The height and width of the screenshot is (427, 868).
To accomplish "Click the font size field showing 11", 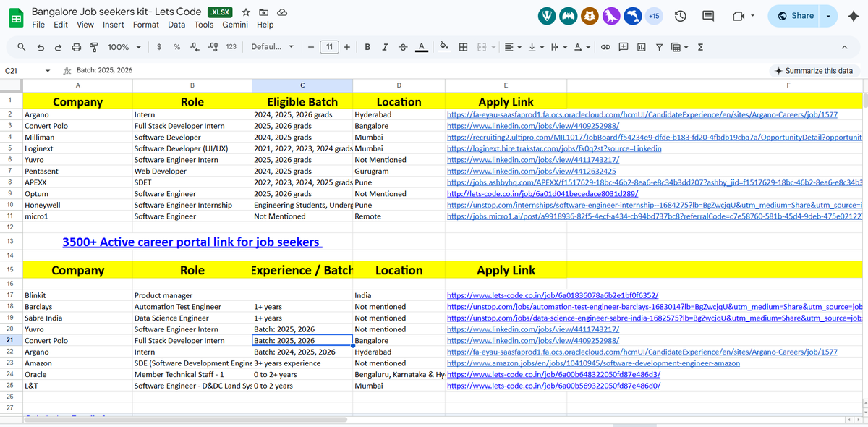I will coord(329,47).
